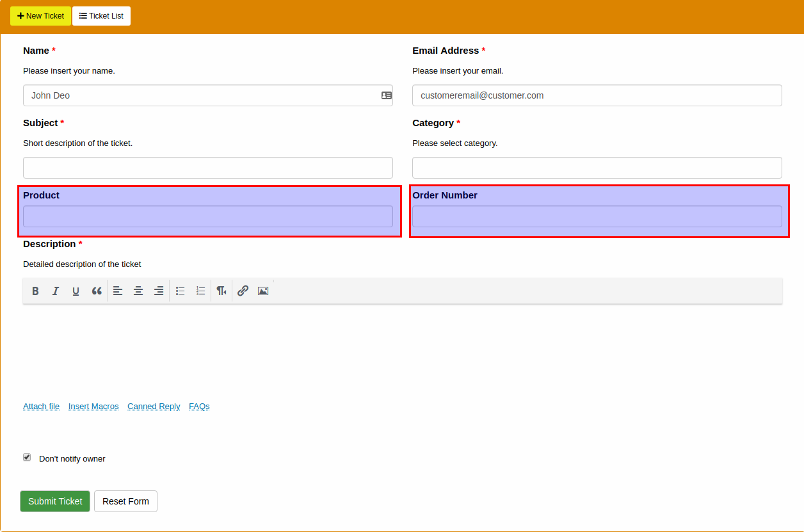Viewport: 804px width, 532px height.
Task: Uncheck the Don't notify owner checkbox
Action: pos(27,456)
